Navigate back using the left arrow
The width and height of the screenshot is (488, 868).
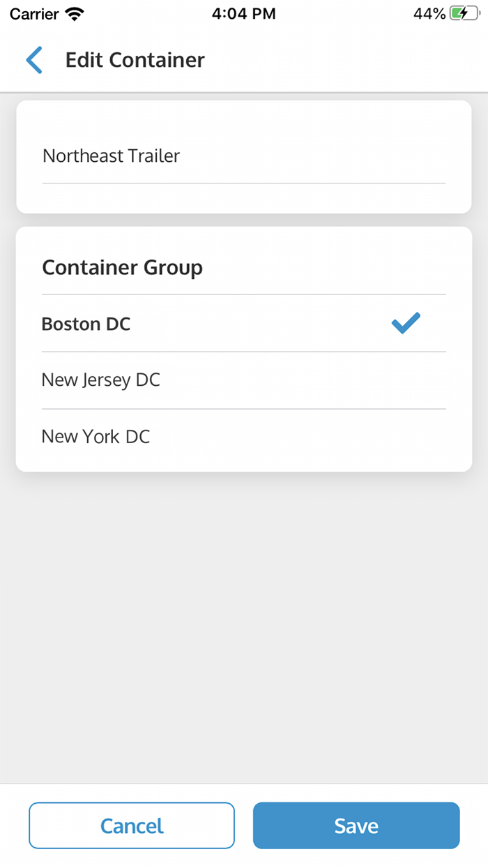pos(33,60)
